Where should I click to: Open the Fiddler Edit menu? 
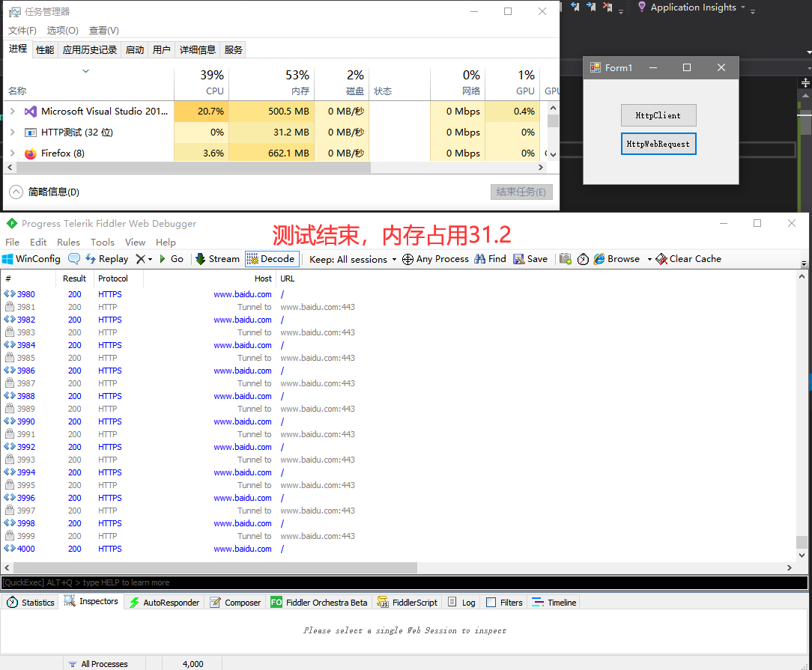(x=38, y=242)
